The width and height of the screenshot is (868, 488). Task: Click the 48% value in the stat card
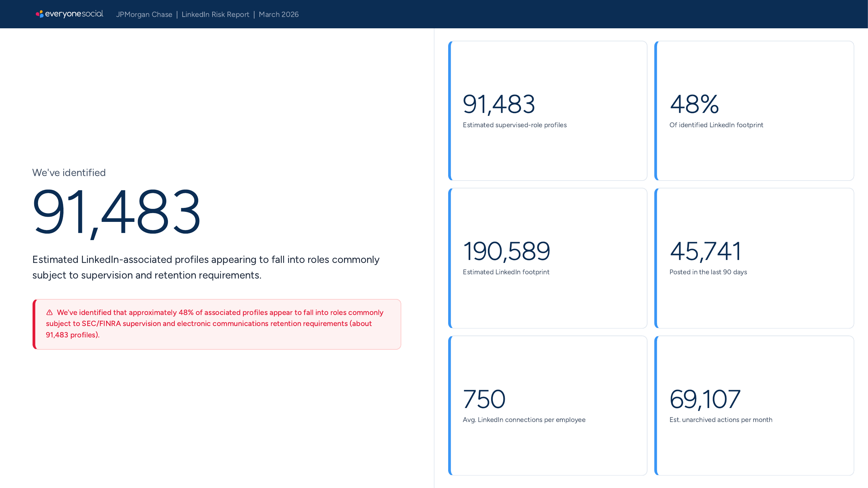(695, 104)
